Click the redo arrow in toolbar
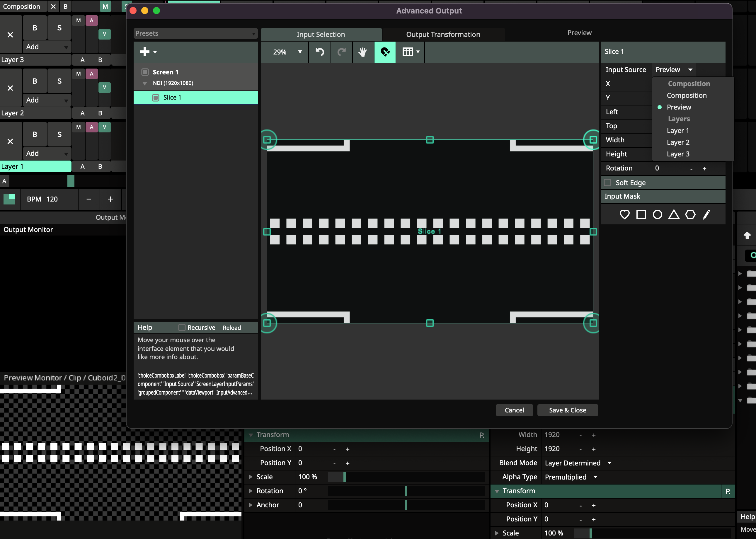Screen dimensions: 756x539 point(341,52)
